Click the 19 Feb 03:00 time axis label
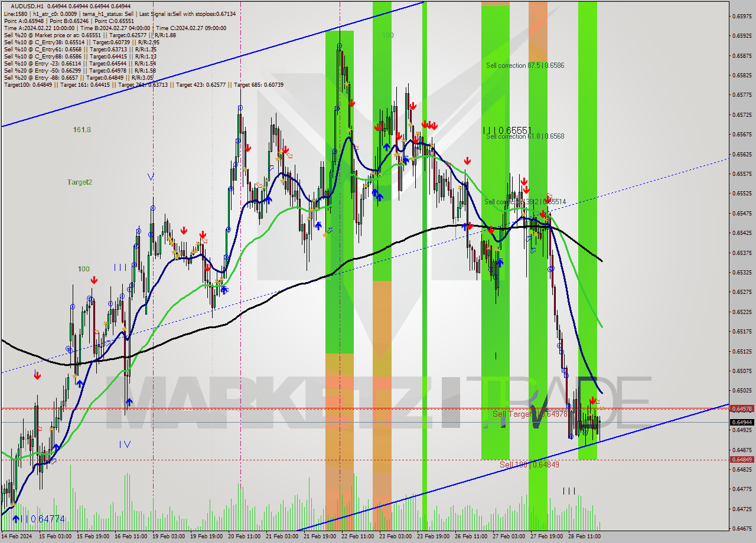The height and width of the screenshot is (543, 756). (x=168, y=537)
